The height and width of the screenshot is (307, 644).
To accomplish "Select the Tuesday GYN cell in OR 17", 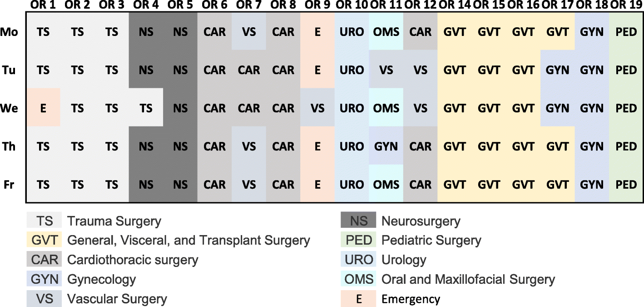I will click(557, 70).
